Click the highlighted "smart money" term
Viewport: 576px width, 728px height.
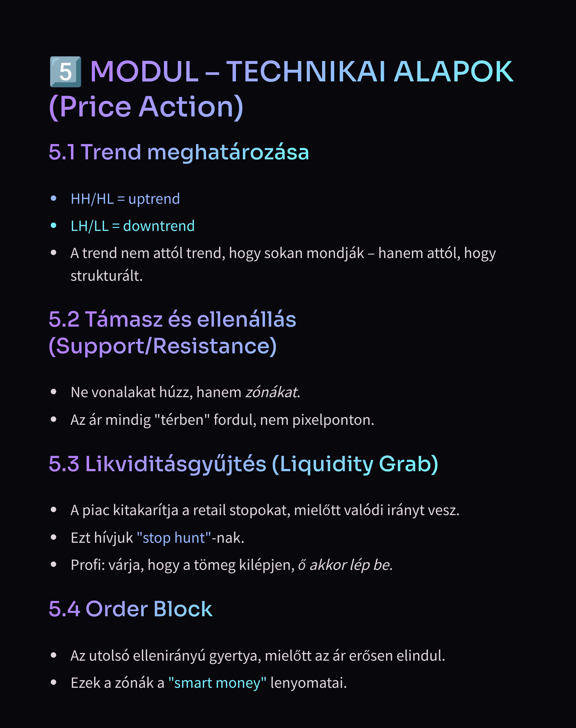[x=217, y=683]
